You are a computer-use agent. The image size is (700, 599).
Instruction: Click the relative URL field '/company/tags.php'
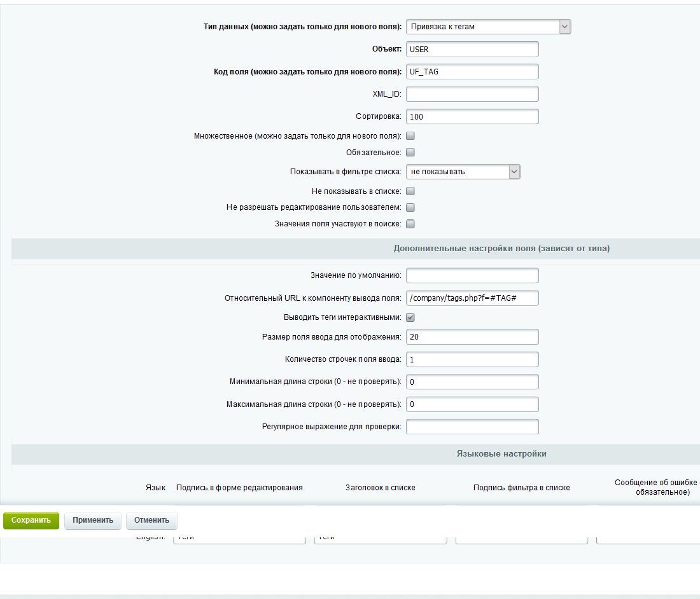(472, 298)
